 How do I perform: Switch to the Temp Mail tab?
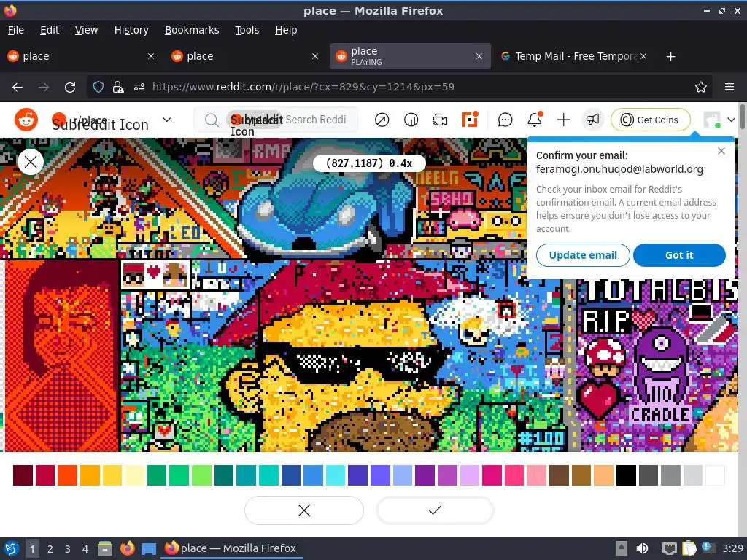(x=573, y=56)
